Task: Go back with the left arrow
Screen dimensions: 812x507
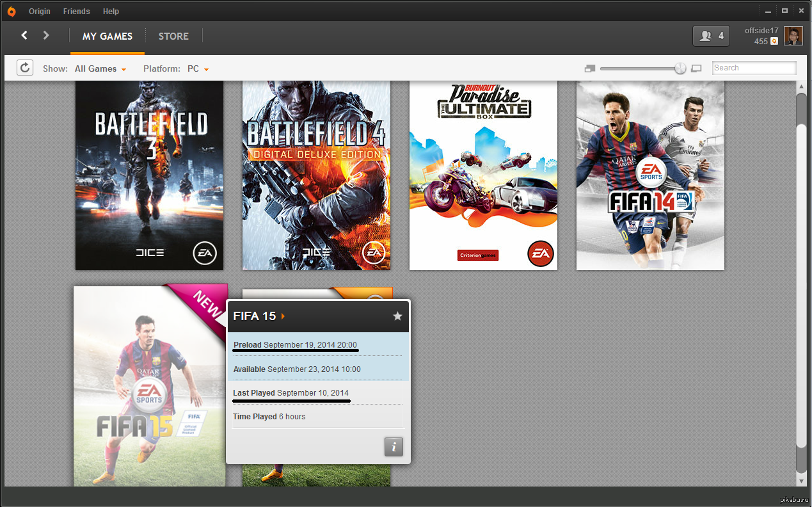Action: pos(24,35)
